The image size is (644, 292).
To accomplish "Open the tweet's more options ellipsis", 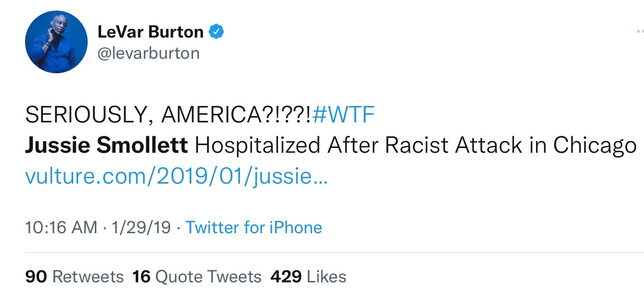I will [x=640, y=32].
